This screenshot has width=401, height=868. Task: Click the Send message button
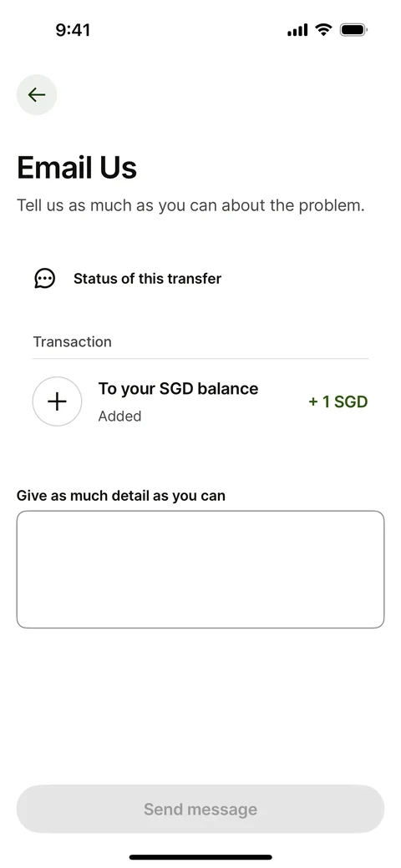pos(200,809)
